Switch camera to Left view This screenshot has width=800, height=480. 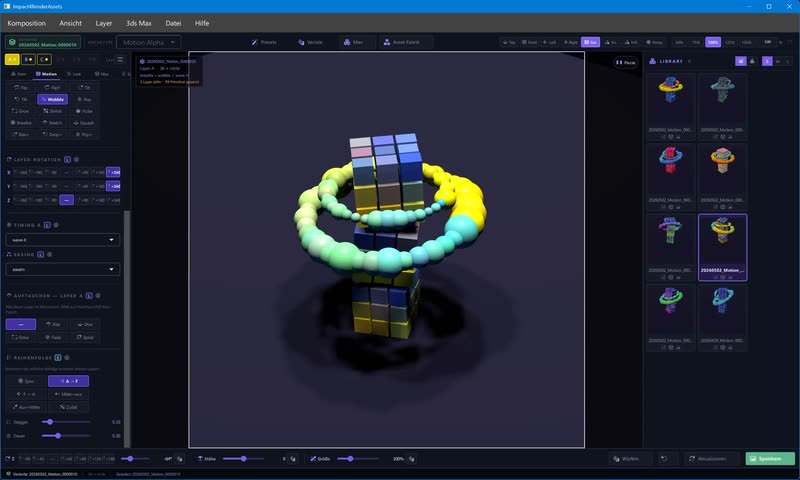click(x=549, y=42)
